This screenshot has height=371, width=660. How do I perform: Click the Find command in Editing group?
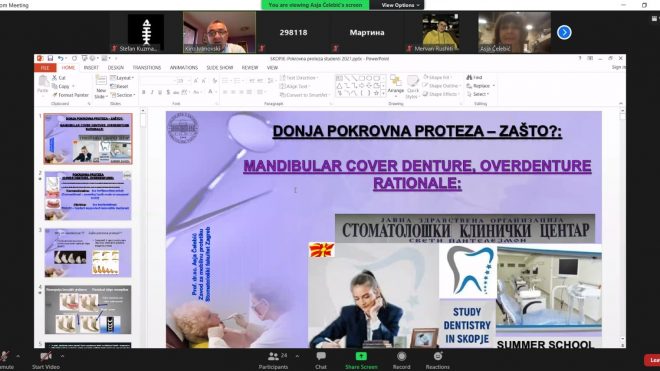pyautogui.click(x=474, y=77)
